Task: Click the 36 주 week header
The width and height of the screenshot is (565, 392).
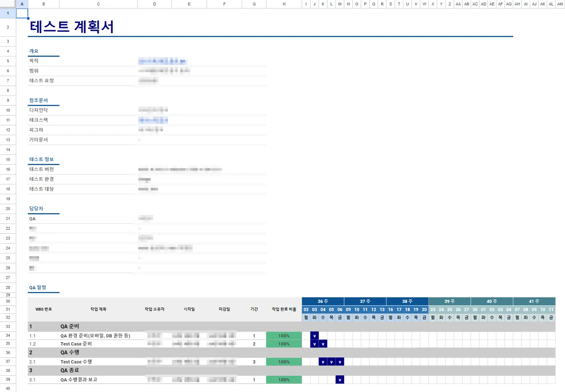Action: click(323, 301)
